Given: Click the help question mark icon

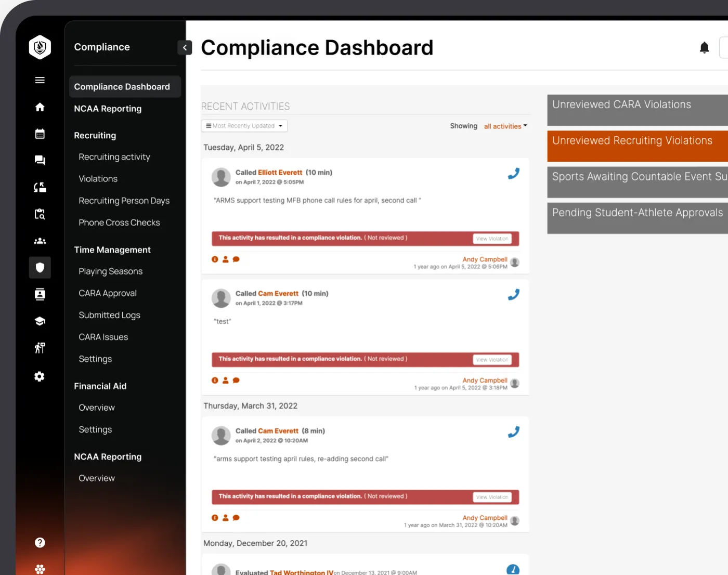Looking at the screenshot, I should point(40,543).
